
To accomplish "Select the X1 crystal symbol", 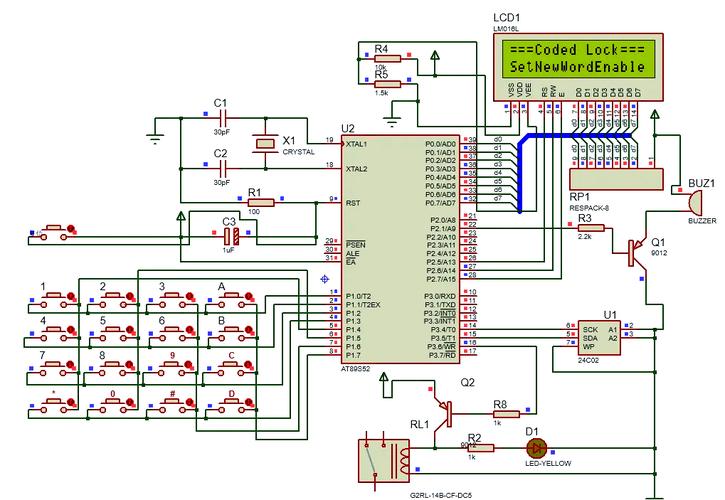I will 265,144.
